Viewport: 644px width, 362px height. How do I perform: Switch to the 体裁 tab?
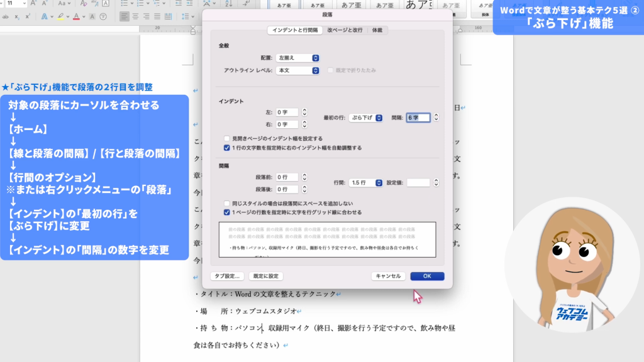[377, 30]
